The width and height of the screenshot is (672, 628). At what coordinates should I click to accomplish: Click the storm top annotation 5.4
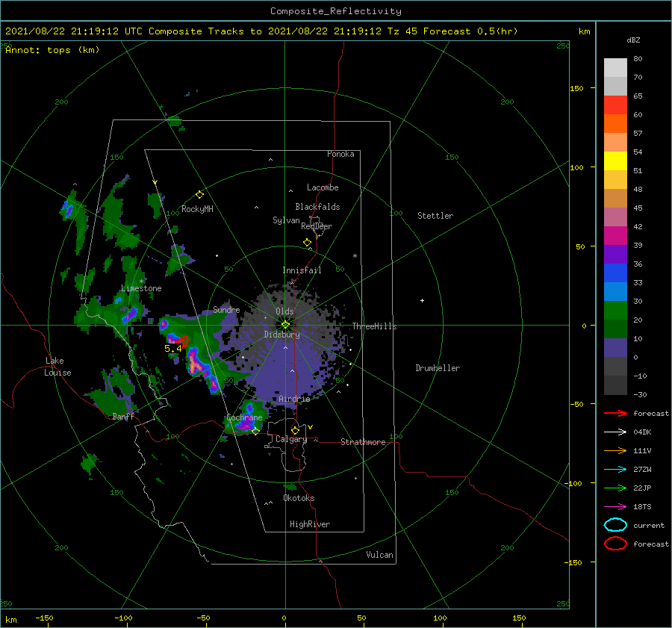[172, 349]
